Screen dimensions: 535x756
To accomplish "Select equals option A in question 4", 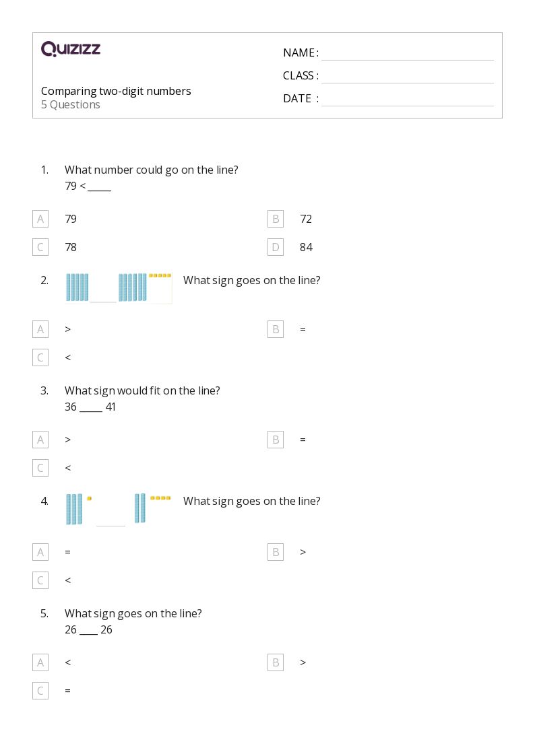I will point(40,552).
